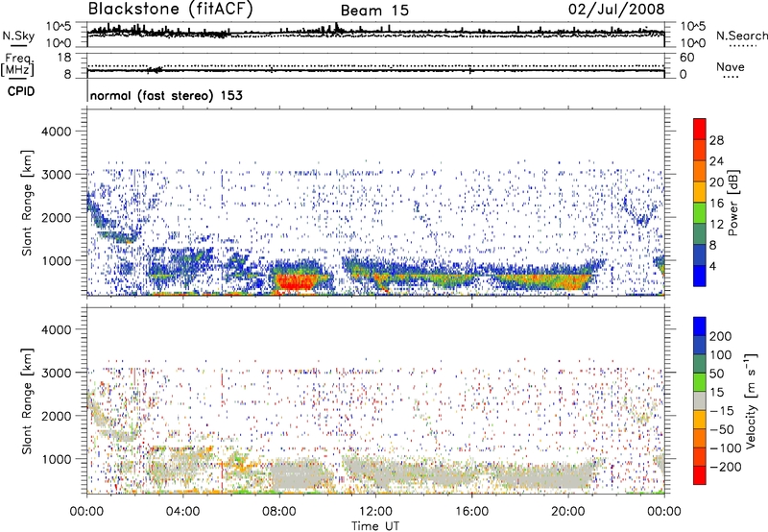Click the "N.Search" legend label
Image resolution: width=768 pixels, height=532 pixels.
tap(741, 36)
